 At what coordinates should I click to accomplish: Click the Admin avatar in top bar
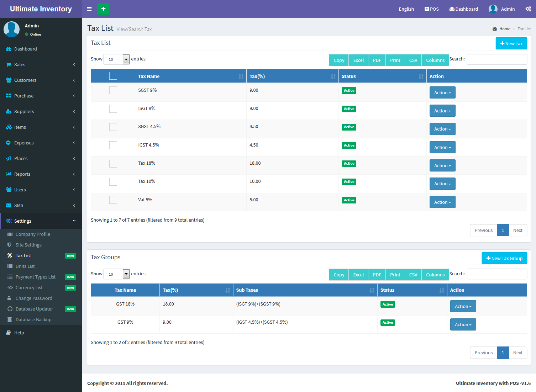tap(493, 9)
